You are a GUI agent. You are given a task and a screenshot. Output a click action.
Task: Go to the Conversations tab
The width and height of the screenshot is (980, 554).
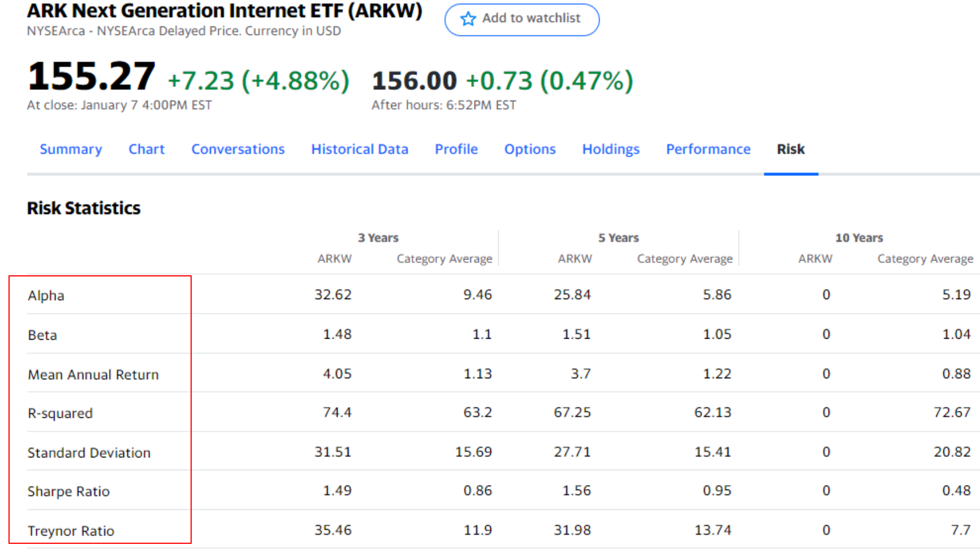coord(238,149)
